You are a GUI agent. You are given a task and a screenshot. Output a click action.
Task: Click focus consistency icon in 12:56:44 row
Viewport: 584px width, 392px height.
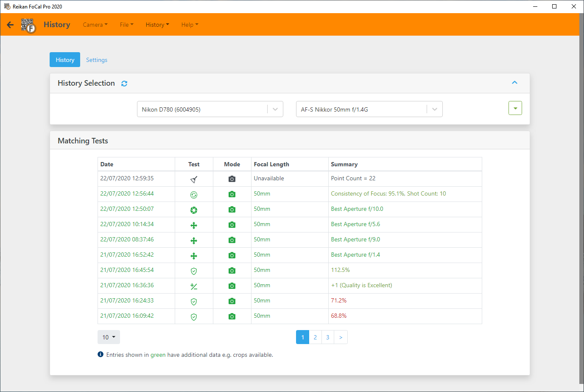[x=194, y=195]
